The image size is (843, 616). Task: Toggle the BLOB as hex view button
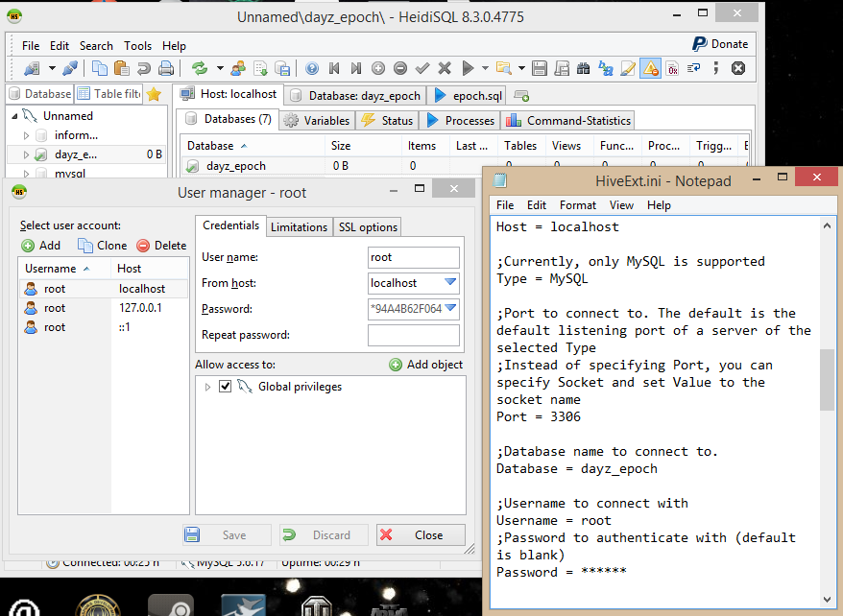point(672,68)
